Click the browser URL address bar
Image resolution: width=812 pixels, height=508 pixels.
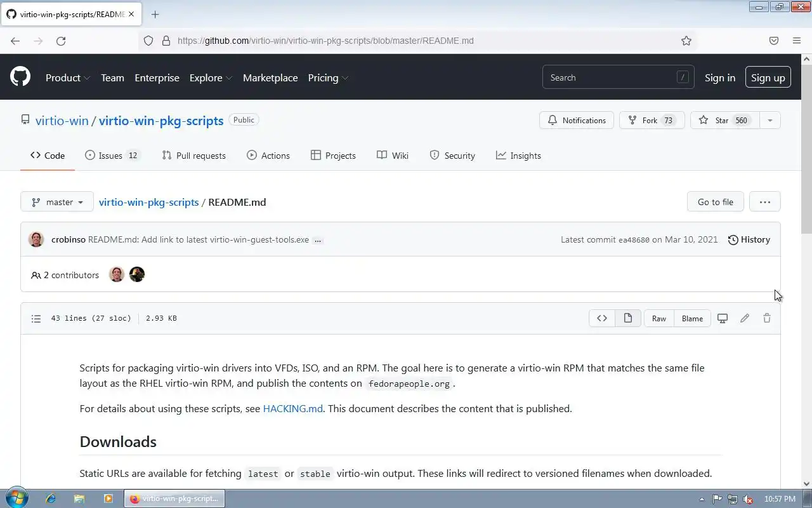419,41
